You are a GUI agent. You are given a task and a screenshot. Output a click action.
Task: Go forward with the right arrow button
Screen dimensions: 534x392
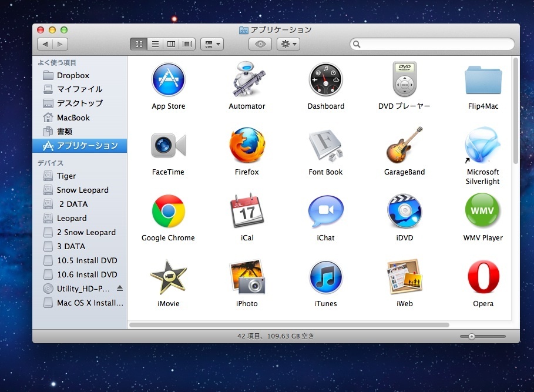pyautogui.click(x=61, y=44)
